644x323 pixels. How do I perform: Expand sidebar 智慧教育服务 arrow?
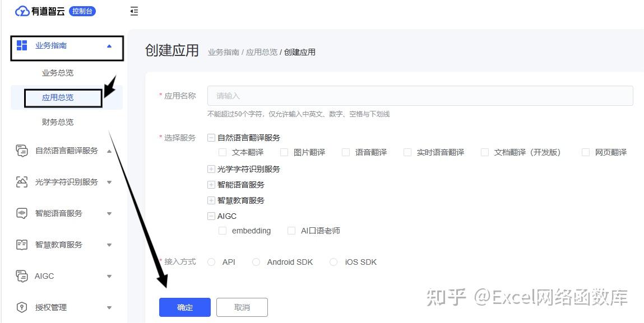tap(109, 245)
